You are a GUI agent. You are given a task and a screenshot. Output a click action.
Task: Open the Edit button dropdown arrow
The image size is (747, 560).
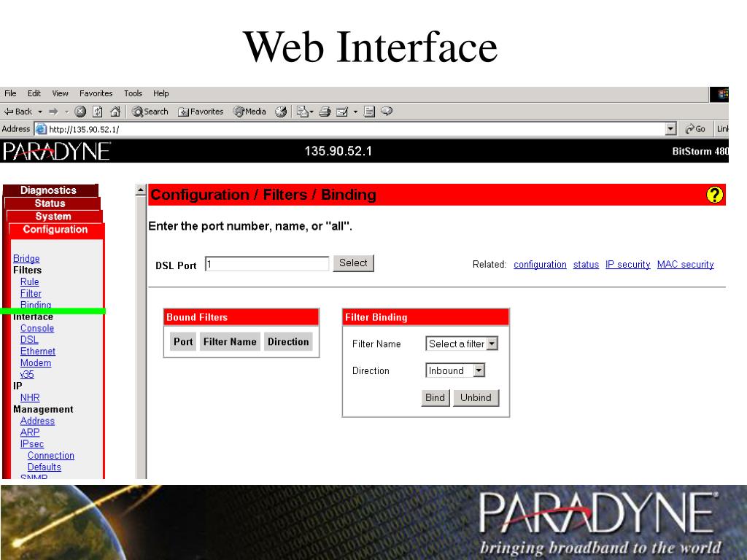(355, 112)
